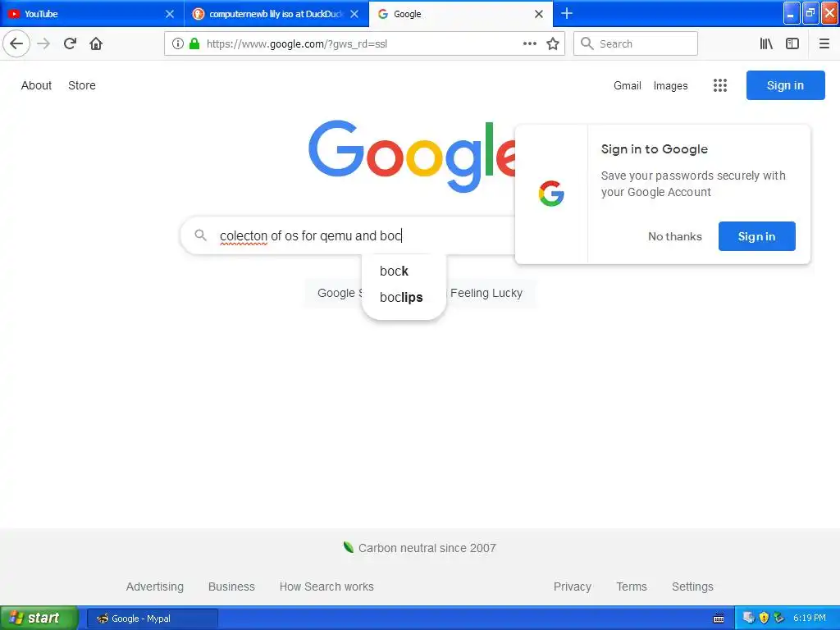This screenshot has width=840, height=630.
Task: Click the magnifier icon in Google search box
Action: point(200,235)
